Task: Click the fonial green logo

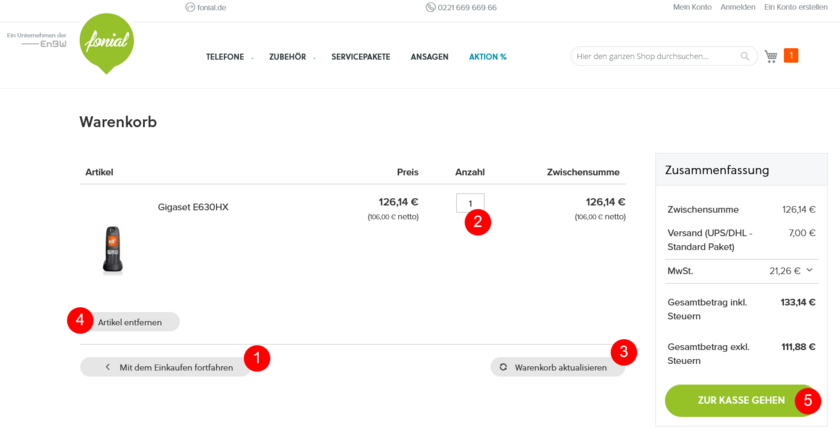Action: click(107, 43)
